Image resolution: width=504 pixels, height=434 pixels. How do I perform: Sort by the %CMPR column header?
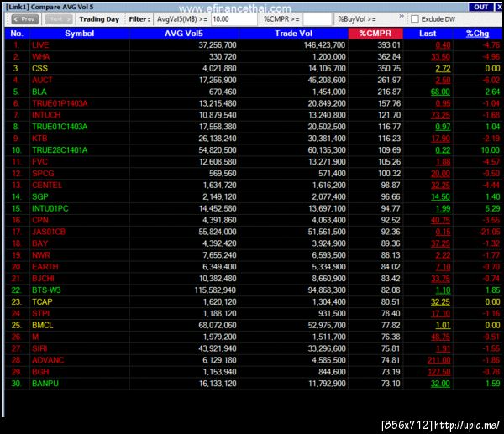click(x=375, y=34)
